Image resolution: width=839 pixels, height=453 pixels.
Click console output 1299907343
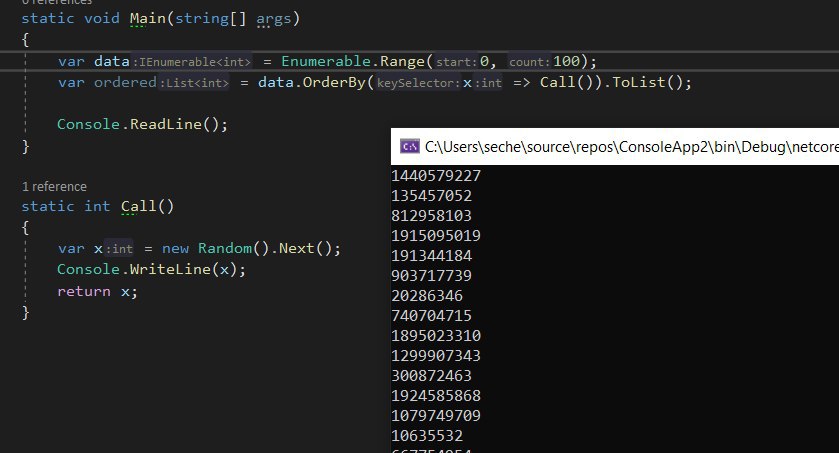point(436,356)
